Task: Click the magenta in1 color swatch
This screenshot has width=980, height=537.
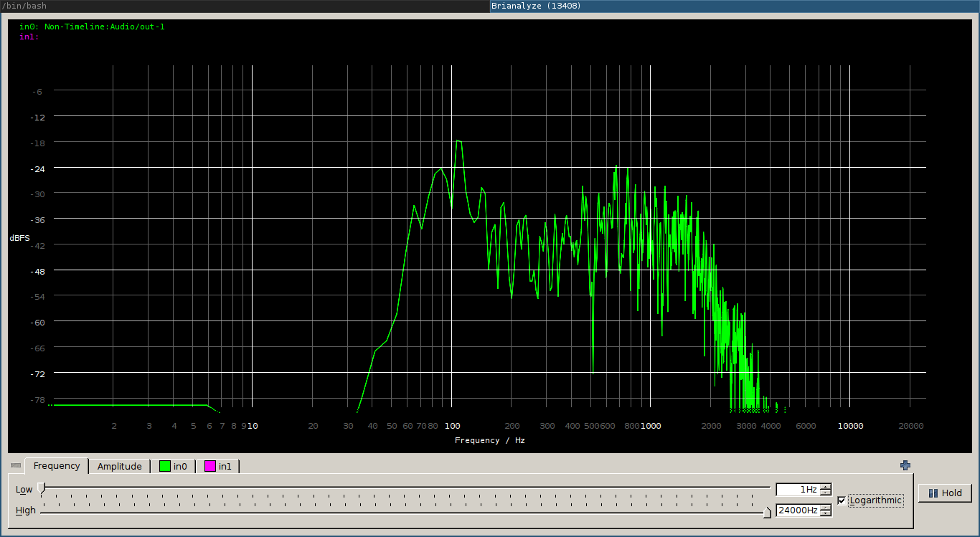Action: click(210, 467)
